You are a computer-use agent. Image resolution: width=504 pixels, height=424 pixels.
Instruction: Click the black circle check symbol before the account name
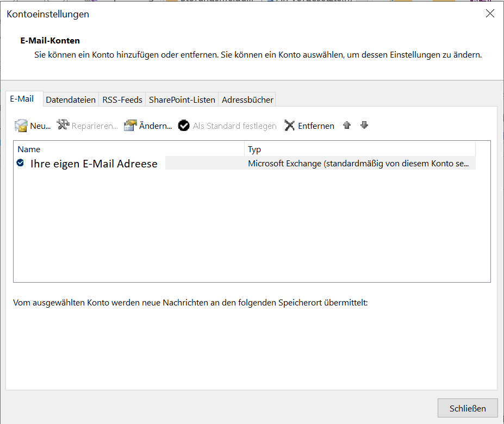(x=20, y=161)
